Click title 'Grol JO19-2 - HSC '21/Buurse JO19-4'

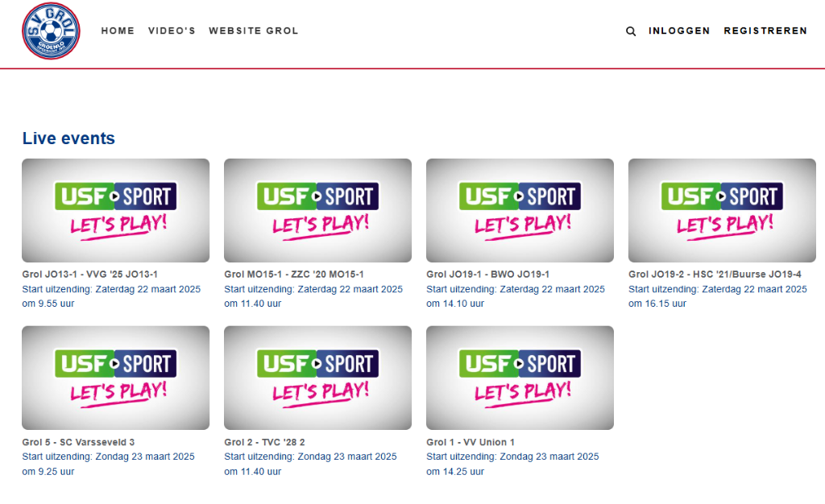tap(715, 275)
